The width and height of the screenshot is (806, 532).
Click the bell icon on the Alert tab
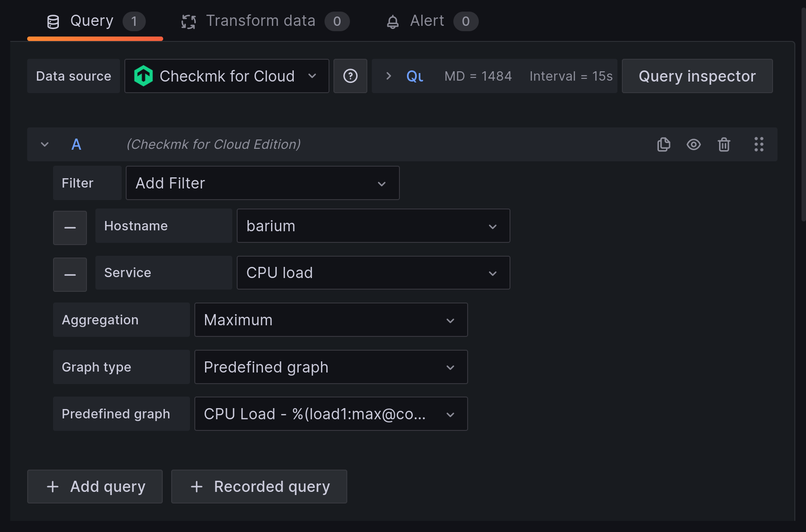(x=393, y=20)
